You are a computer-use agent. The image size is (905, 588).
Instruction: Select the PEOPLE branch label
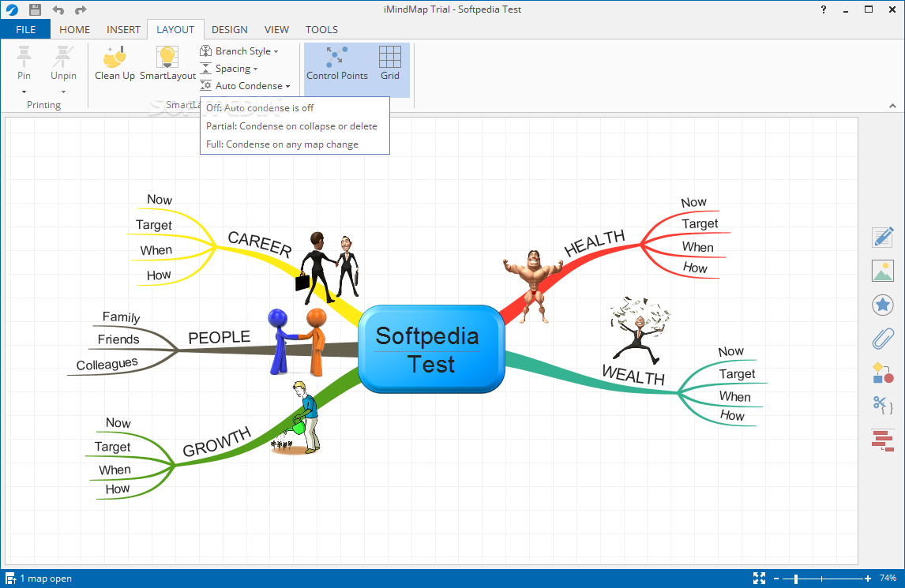pos(219,337)
